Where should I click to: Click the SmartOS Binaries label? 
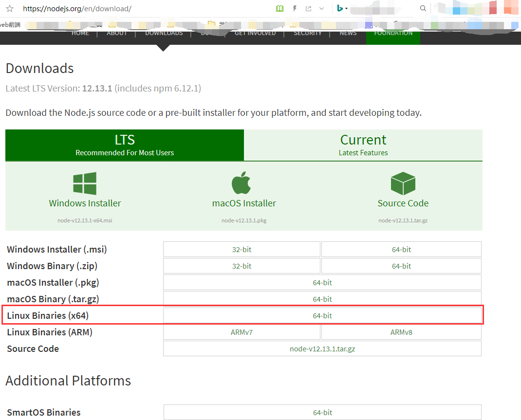[44, 412]
